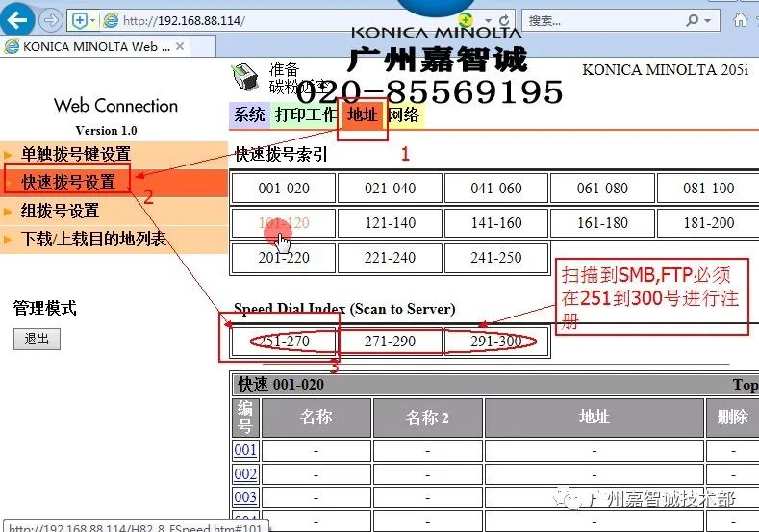Click the address bar URL 192.168.88.114
Viewport: 759px width, 532px height.
(184, 20)
